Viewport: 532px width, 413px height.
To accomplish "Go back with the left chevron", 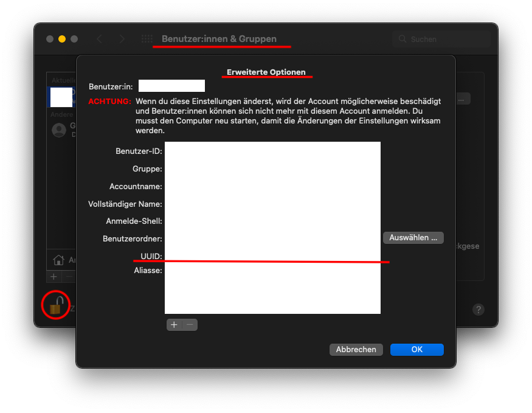I will 100,39.
